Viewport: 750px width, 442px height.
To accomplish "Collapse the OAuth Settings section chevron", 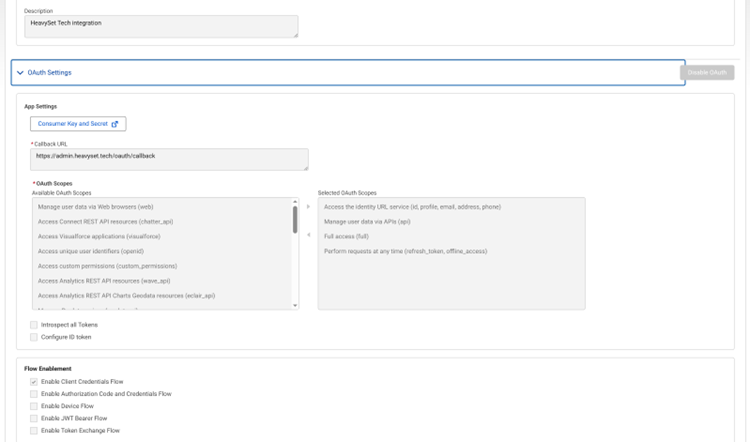I will click(20, 73).
